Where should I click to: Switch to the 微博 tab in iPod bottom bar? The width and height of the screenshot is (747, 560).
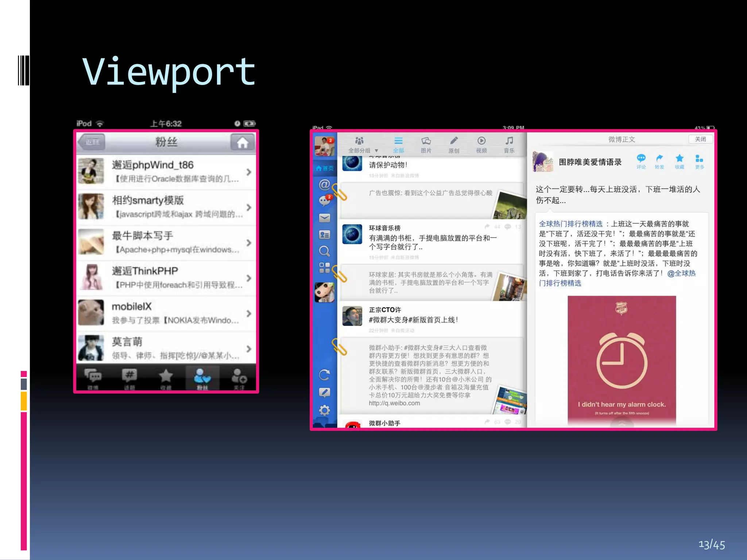(x=93, y=378)
